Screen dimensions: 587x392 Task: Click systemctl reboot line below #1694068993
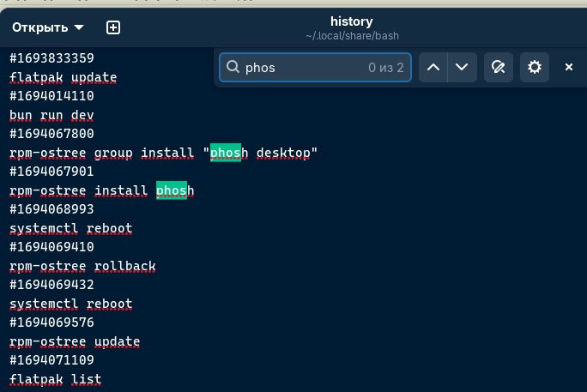point(71,228)
